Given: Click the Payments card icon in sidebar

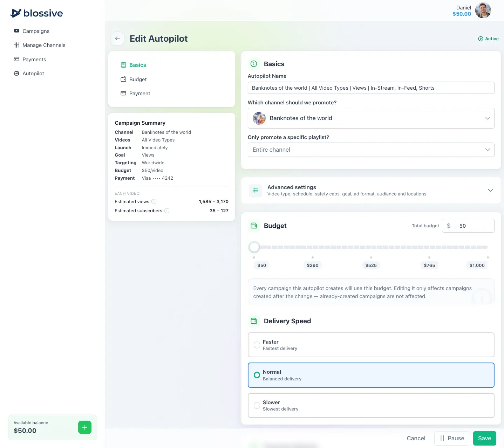Looking at the screenshot, I should click(x=16, y=59).
